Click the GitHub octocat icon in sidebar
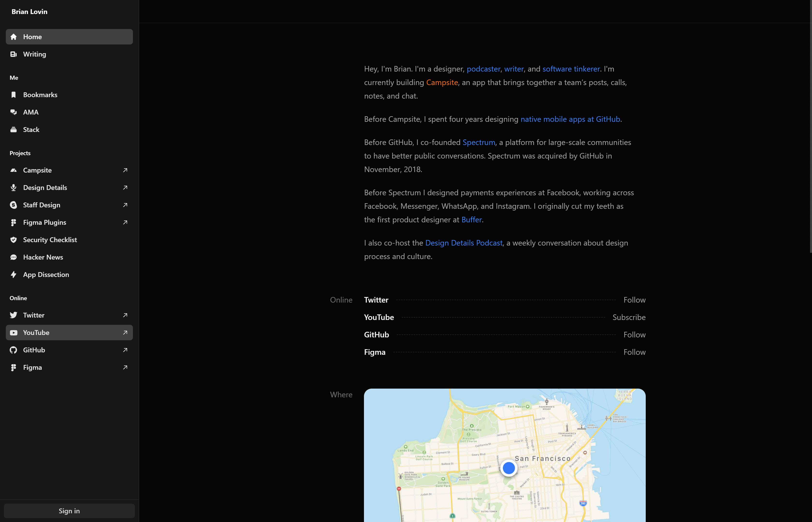The width and height of the screenshot is (812, 522). pos(14,350)
